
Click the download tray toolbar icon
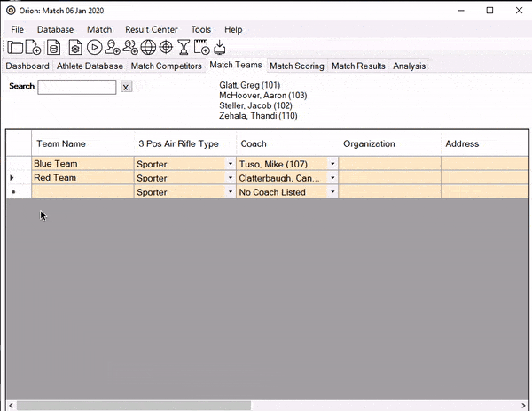pyautogui.click(x=219, y=48)
